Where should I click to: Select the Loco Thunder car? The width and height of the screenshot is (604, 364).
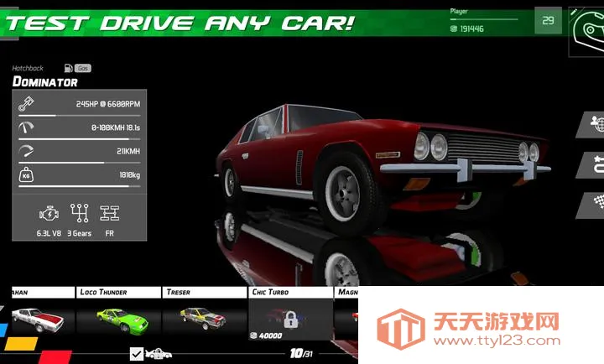coord(117,317)
